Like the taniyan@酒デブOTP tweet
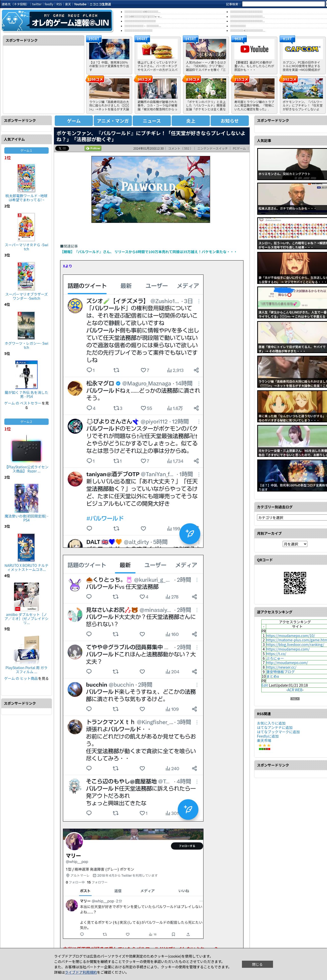 [x=144, y=528]
